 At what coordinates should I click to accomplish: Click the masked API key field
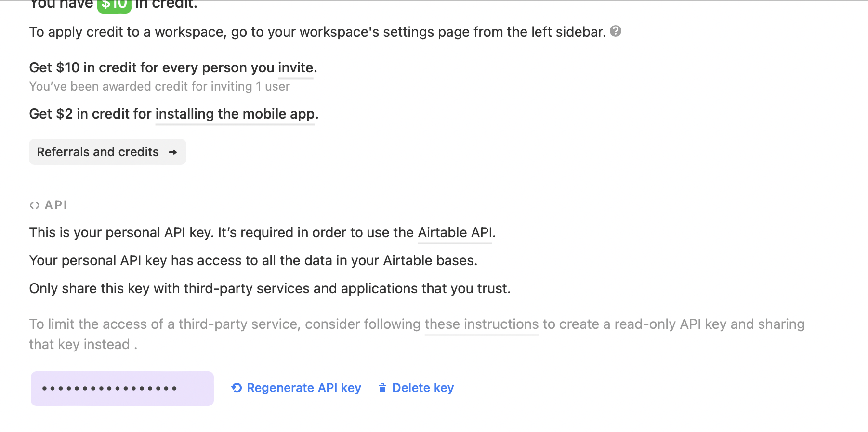(122, 389)
